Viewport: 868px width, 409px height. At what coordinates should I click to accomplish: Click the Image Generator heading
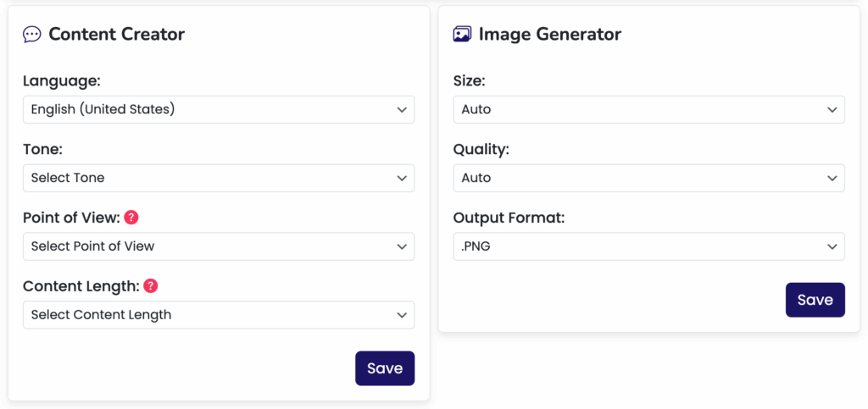click(x=549, y=34)
